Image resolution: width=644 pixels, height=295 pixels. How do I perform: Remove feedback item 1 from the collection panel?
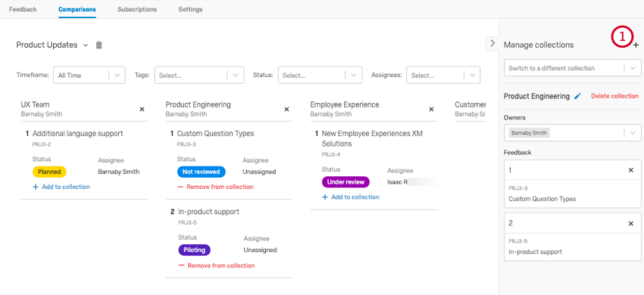coord(631,170)
